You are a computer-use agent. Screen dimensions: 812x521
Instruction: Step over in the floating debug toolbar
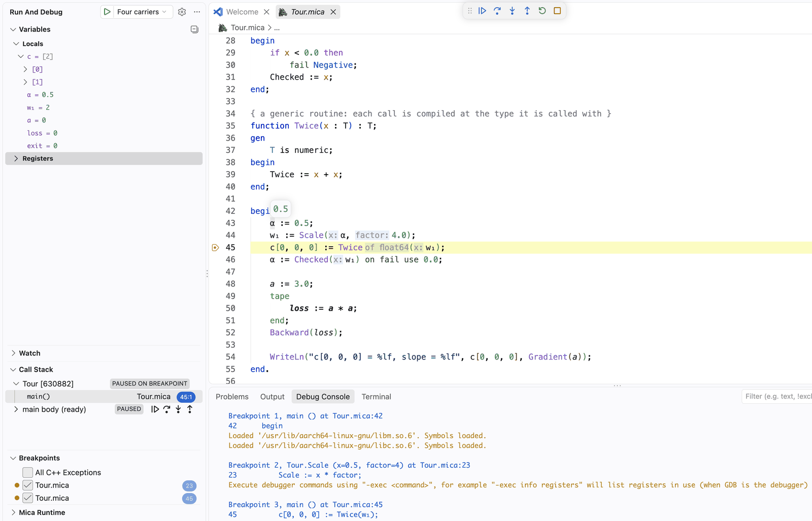(497, 11)
